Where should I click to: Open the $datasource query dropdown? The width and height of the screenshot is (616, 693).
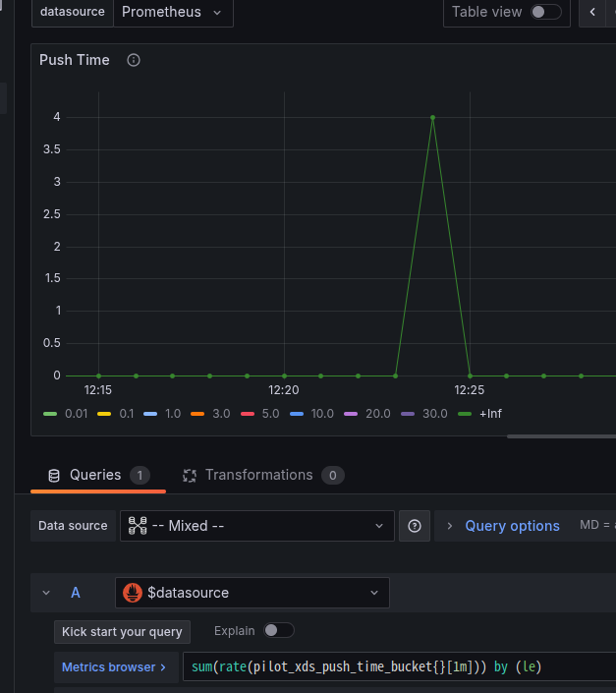tap(252, 593)
